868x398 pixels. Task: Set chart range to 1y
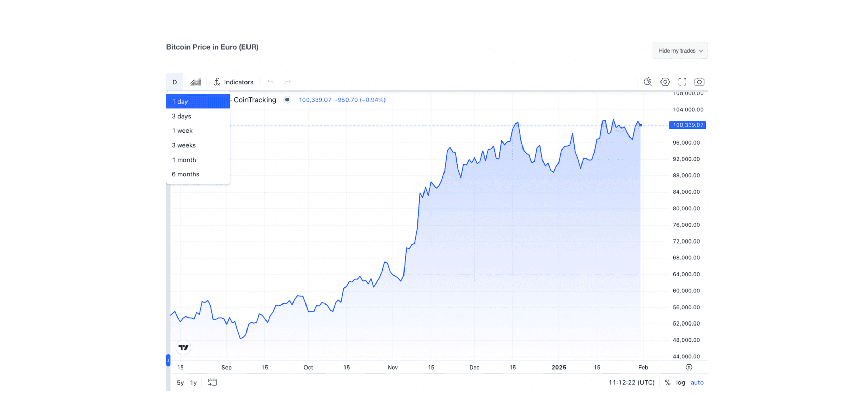[193, 382]
